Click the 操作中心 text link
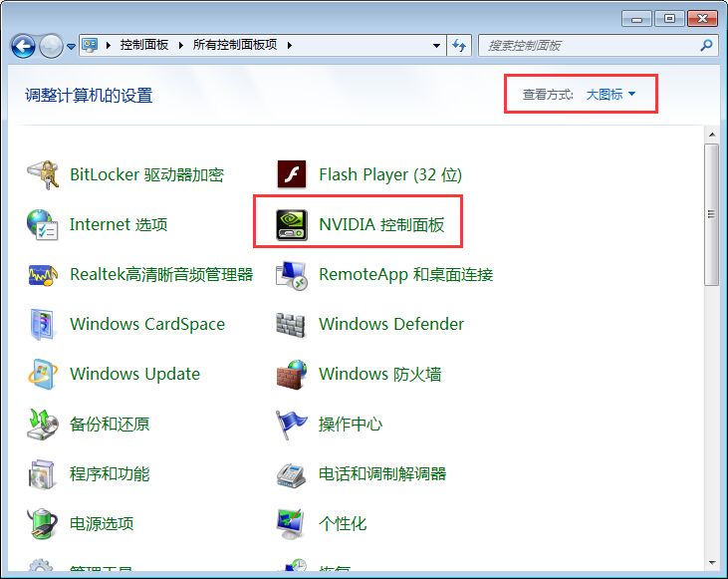 click(351, 424)
